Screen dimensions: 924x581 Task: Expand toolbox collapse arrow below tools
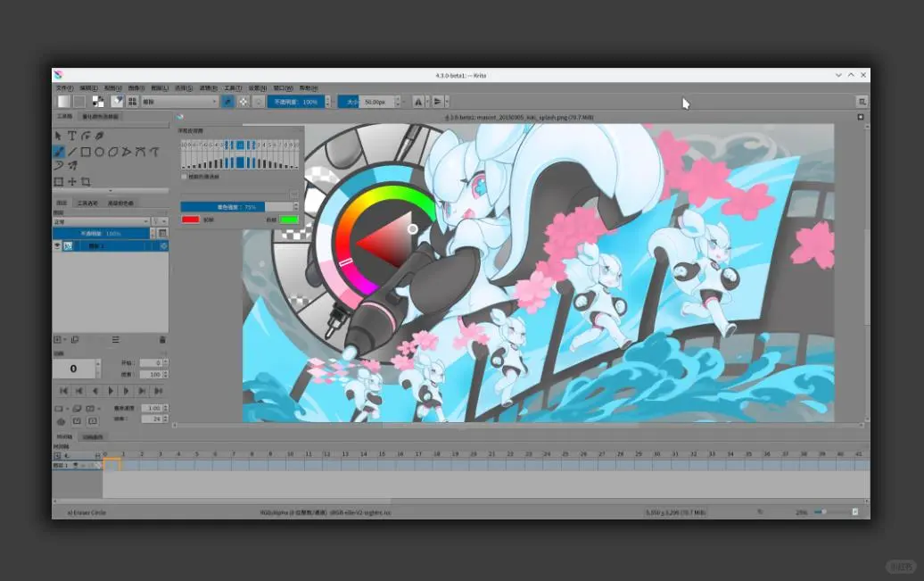pyautogui.click(x=111, y=190)
